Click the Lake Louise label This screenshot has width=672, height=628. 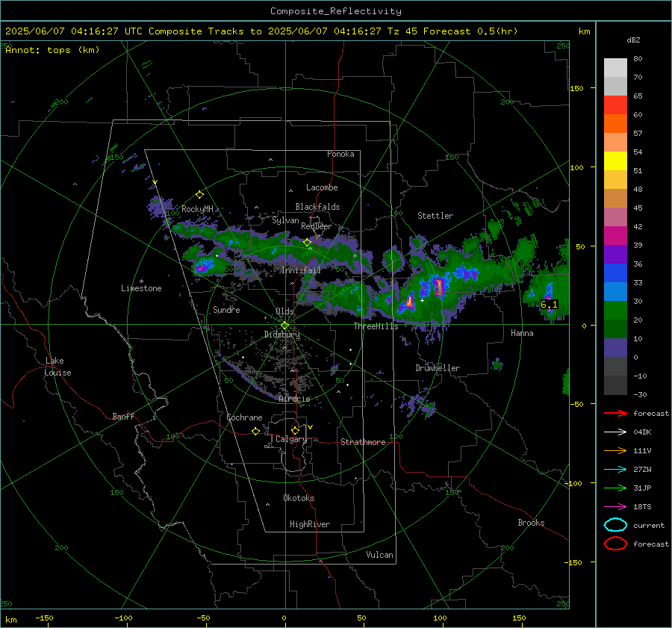pyautogui.click(x=57, y=367)
